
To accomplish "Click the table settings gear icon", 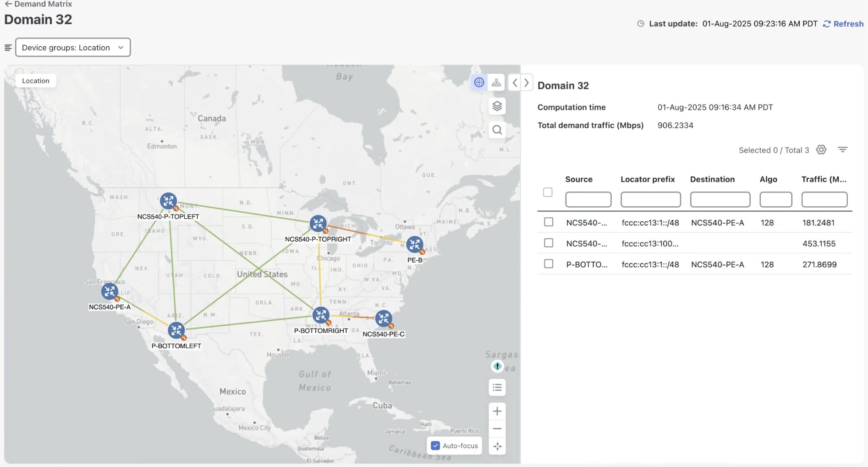I will click(821, 150).
